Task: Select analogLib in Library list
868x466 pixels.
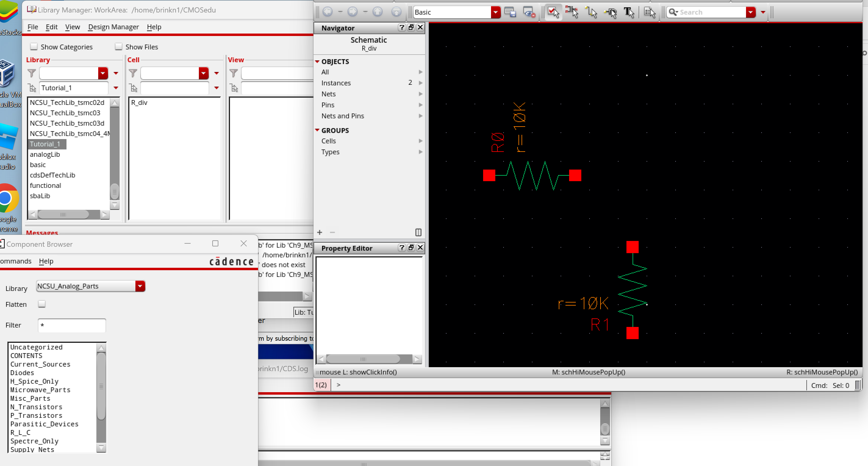Action: point(45,154)
